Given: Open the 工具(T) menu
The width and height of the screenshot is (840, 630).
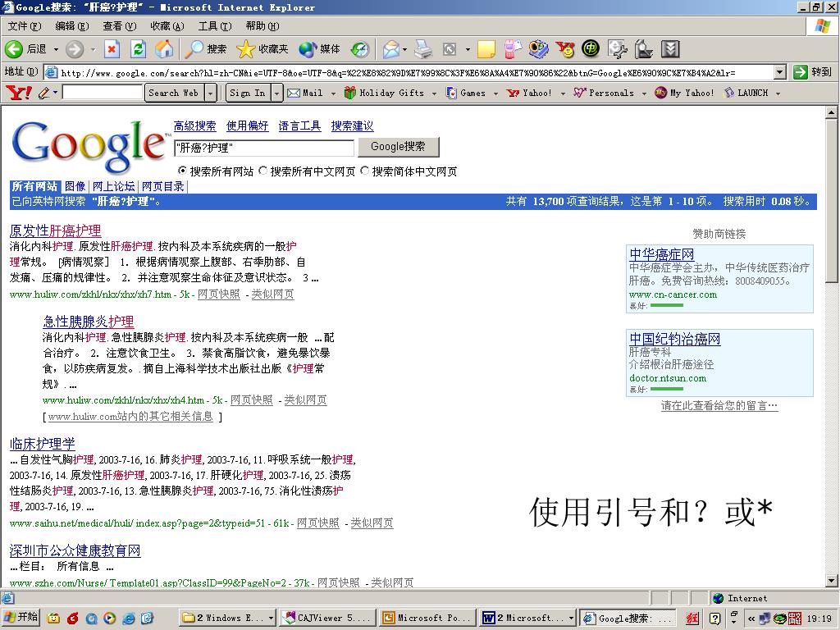Looking at the screenshot, I should [215, 26].
